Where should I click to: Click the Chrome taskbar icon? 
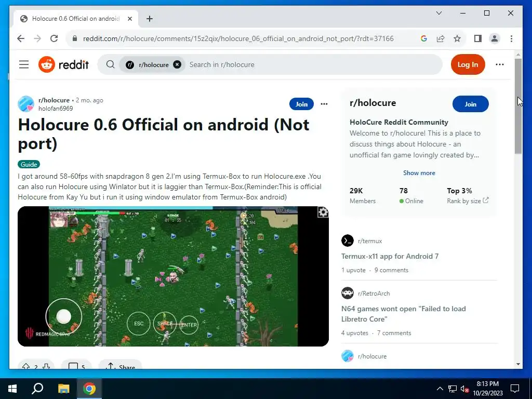pyautogui.click(x=89, y=389)
